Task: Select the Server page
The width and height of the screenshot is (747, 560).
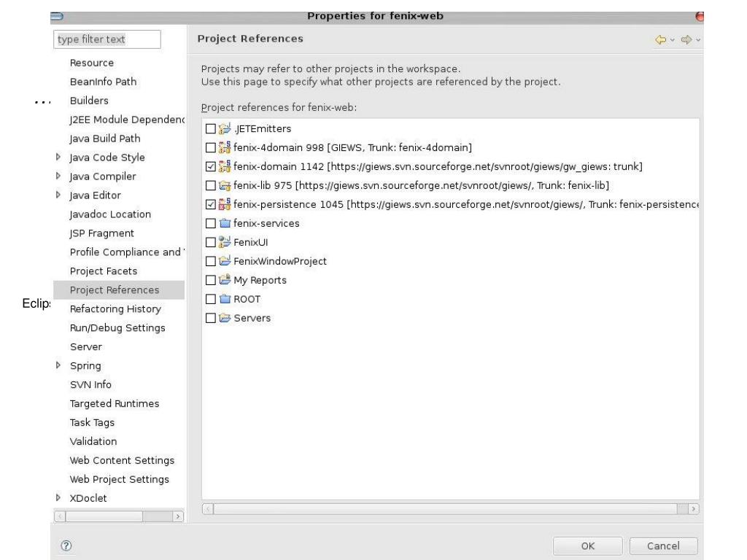Action: coord(86,346)
